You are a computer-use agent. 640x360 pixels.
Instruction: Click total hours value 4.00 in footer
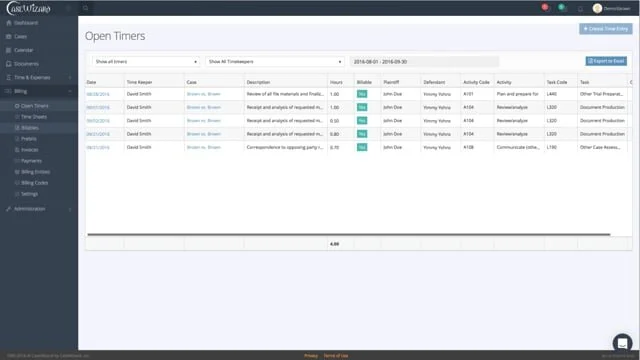pos(334,244)
